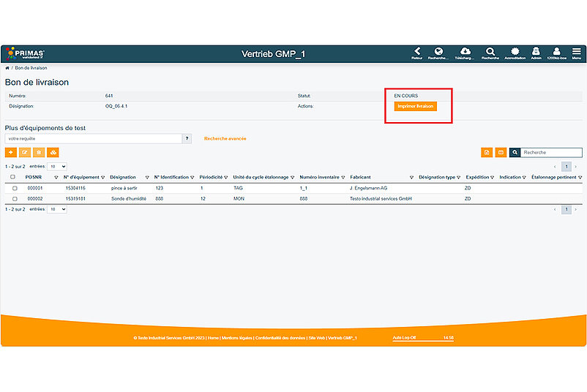Click the 'J. Engelsmann AG' manufacturer cell

[x=368, y=188]
